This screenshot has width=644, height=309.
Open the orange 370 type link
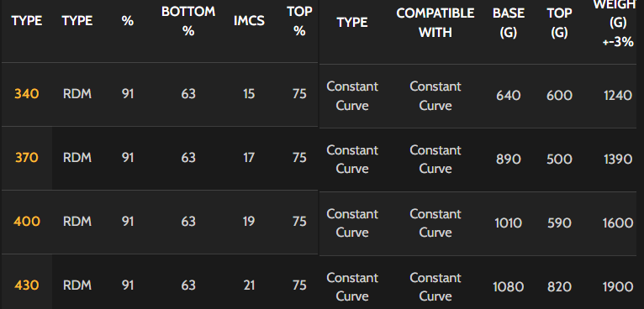click(27, 158)
